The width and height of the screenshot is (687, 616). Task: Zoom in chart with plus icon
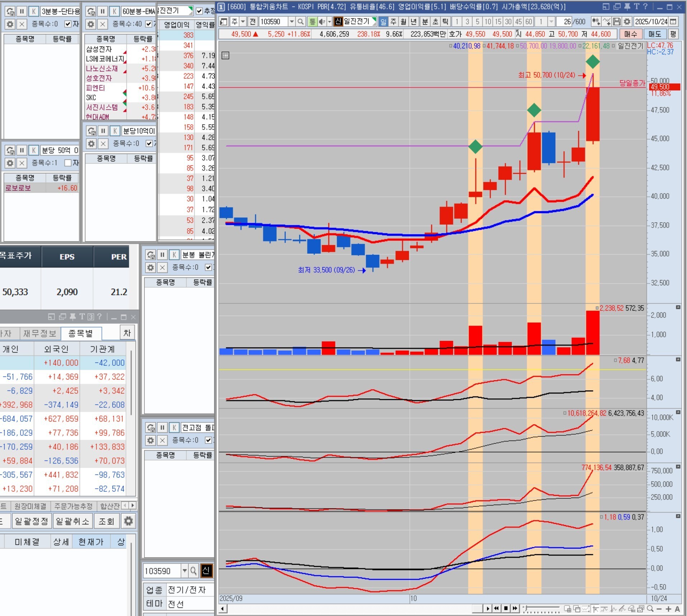click(x=668, y=609)
